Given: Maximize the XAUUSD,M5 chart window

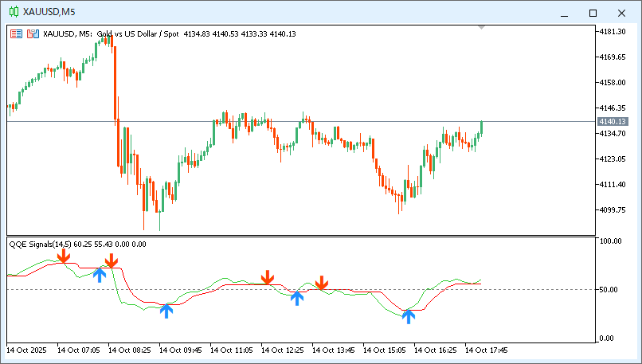Looking at the screenshot, I should pos(593,13).
